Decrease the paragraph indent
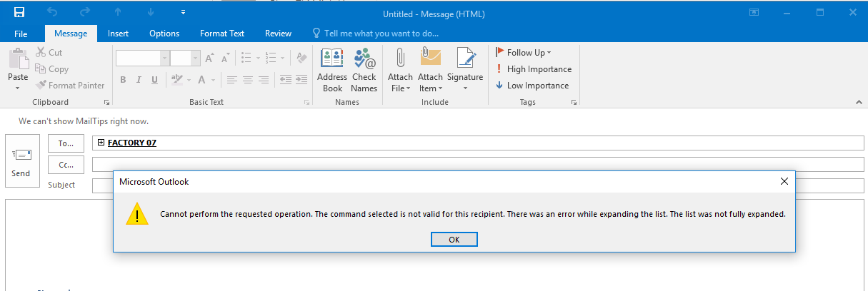This screenshot has width=868, height=291. 285,80
